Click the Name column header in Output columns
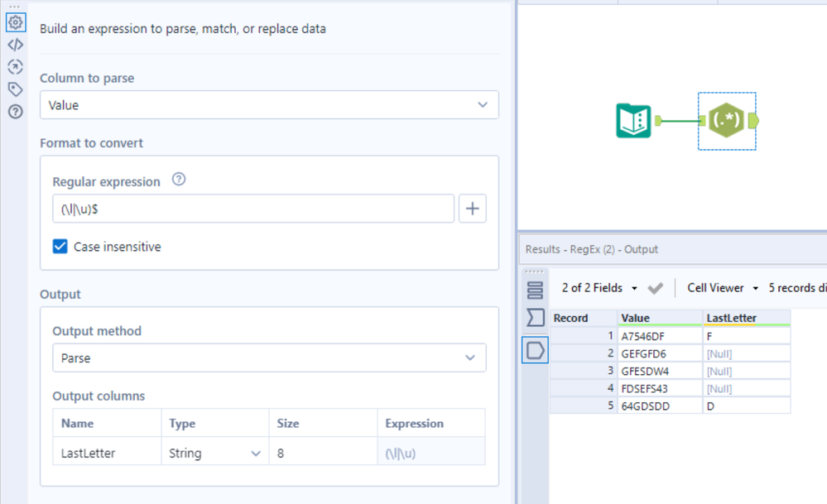 [x=107, y=424]
